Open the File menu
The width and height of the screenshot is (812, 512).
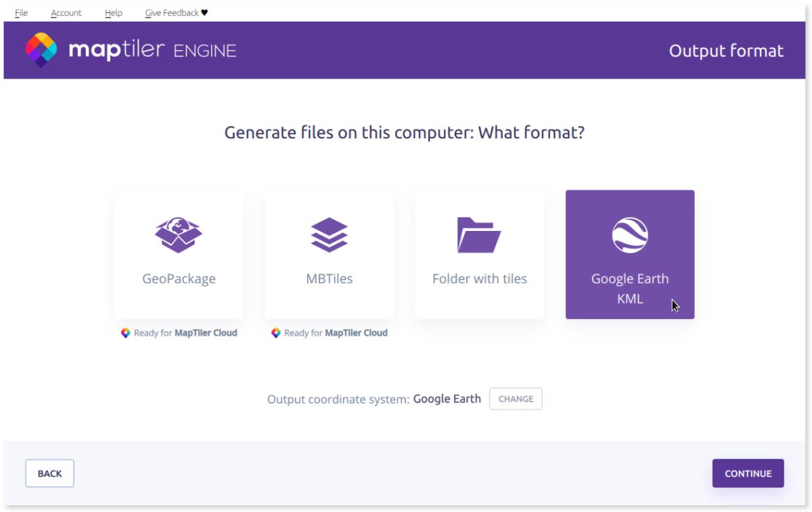pos(21,12)
